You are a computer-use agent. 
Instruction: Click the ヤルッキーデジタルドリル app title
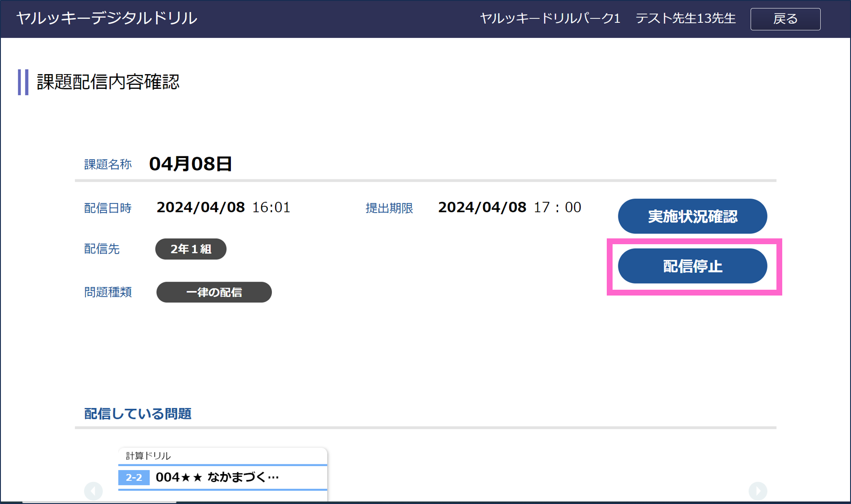tap(106, 18)
